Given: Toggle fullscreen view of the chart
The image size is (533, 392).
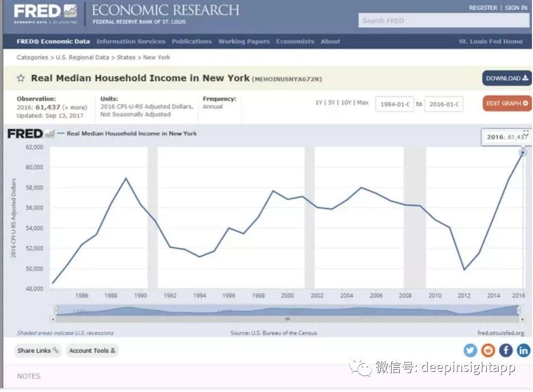Looking at the screenshot, I should pos(526,132).
